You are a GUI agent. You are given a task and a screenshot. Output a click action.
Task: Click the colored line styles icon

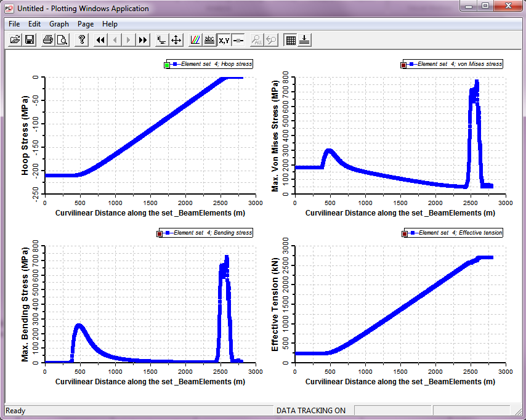click(195, 40)
